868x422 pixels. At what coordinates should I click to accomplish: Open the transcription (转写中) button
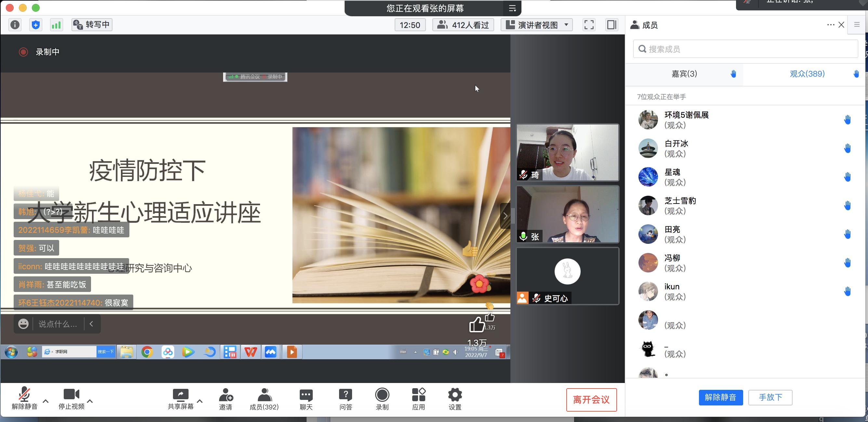92,25
